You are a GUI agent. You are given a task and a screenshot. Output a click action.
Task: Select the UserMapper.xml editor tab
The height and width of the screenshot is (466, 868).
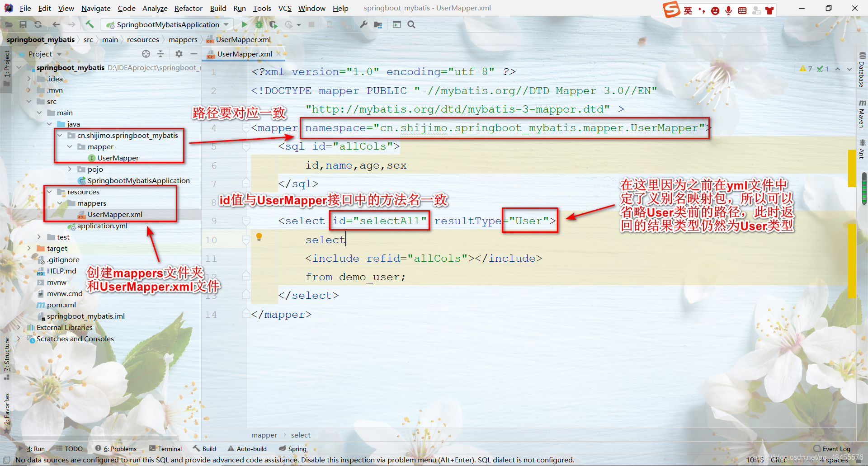[x=244, y=54]
